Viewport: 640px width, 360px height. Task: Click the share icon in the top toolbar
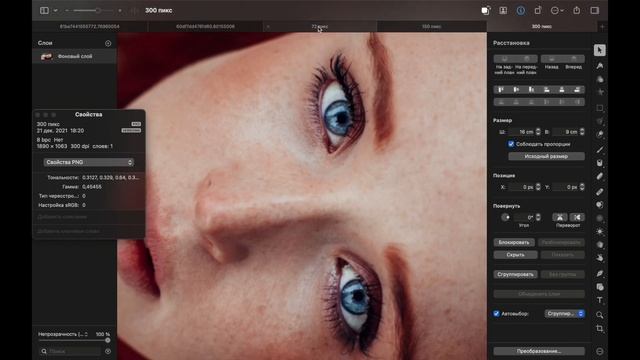[576, 11]
